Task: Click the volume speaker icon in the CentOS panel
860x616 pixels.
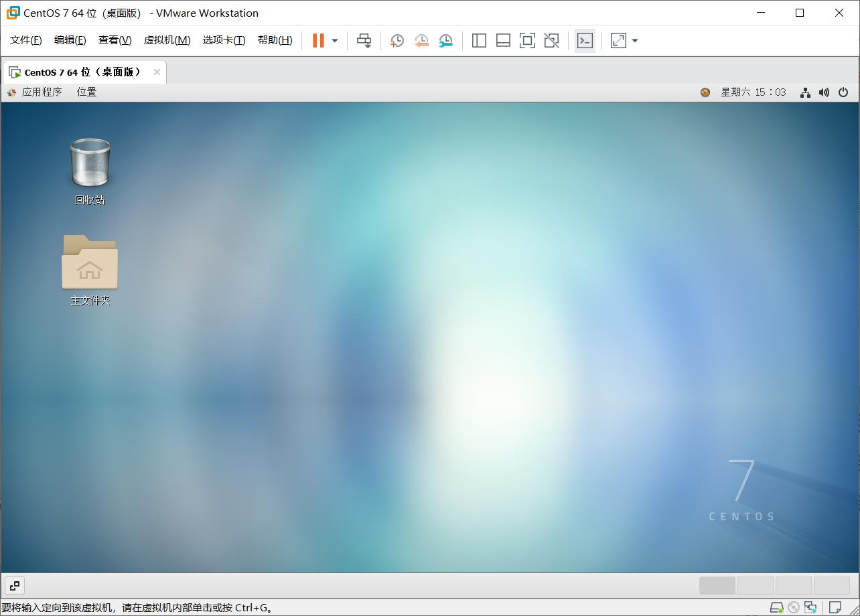Action: pyautogui.click(x=824, y=92)
